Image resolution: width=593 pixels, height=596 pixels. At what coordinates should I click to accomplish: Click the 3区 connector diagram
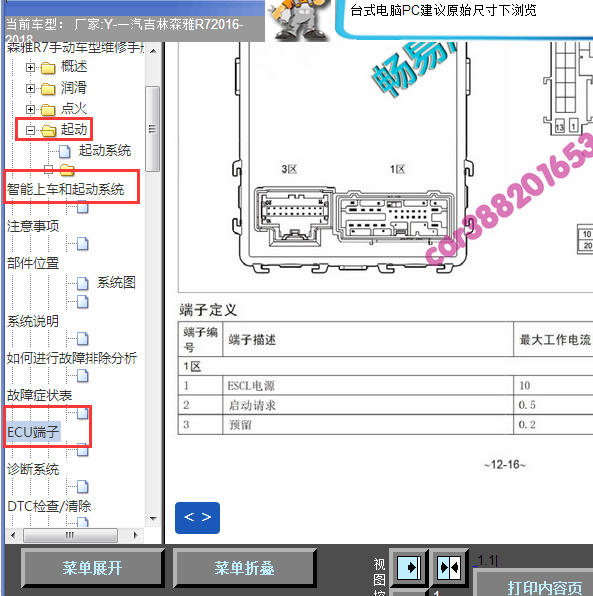click(294, 217)
